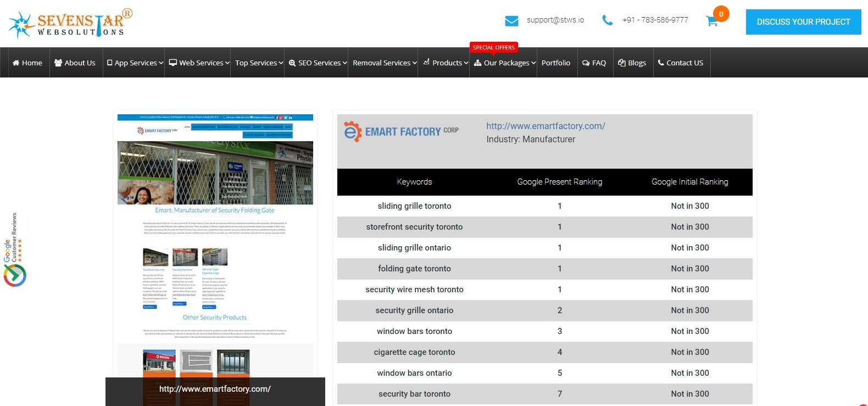
Task: Click the Google Present Ranking column header
Action: 559,182
